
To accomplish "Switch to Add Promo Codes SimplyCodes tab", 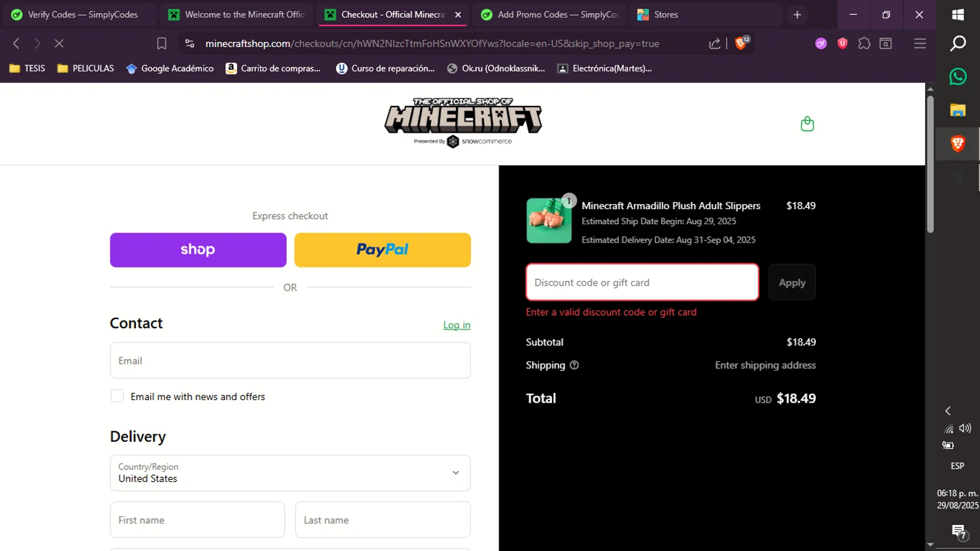I will (549, 14).
